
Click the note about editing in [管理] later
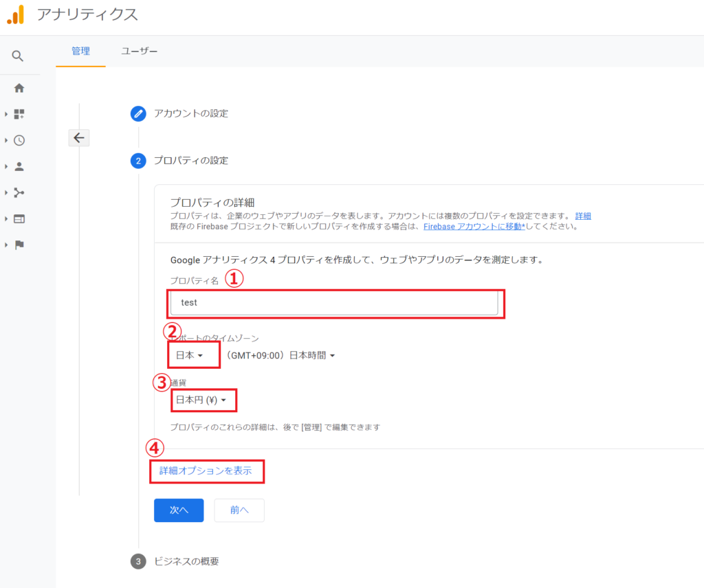275,427
